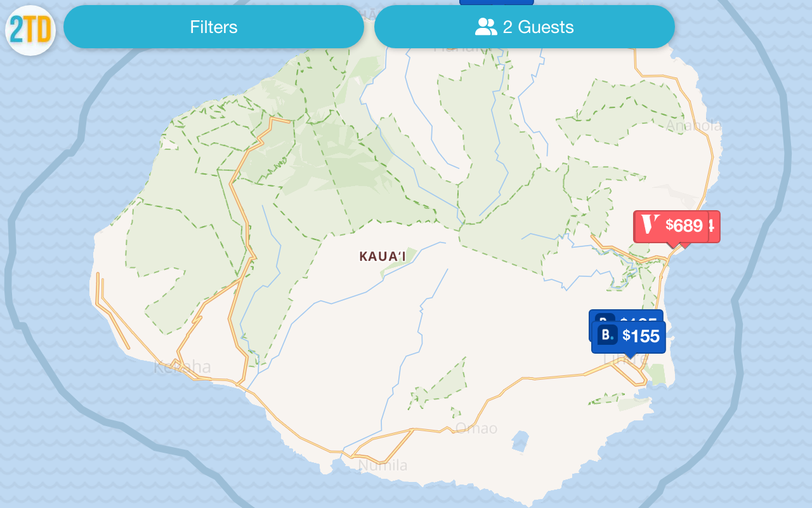Open the 2 Guests selector
The width and height of the screenshot is (812, 508).
coord(525,27)
